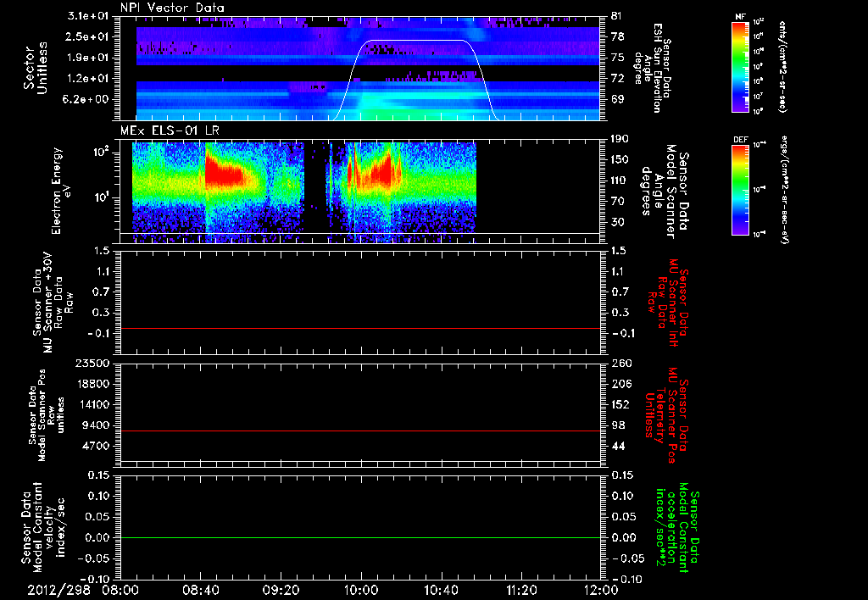The width and height of the screenshot is (868, 600).
Task: Click the "72" elevation angle tick
Action: click(x=617, y=79)
